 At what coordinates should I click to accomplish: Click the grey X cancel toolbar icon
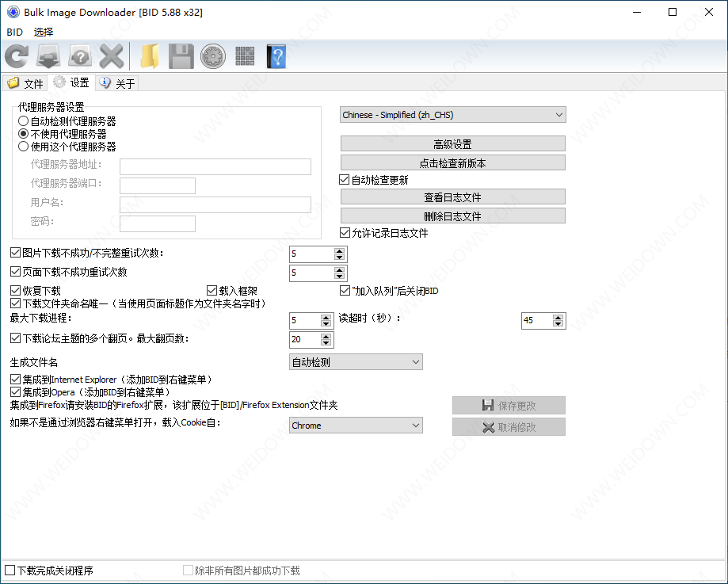[111, 56]
